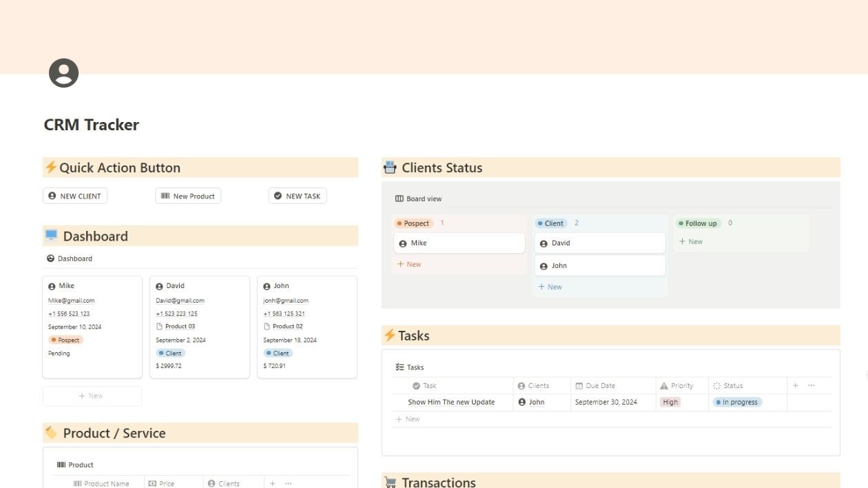Image resolution: width=868 pixels, height=488 pixels.
Task: Click the Client tag on David card
Action: [x=170, y=353]
